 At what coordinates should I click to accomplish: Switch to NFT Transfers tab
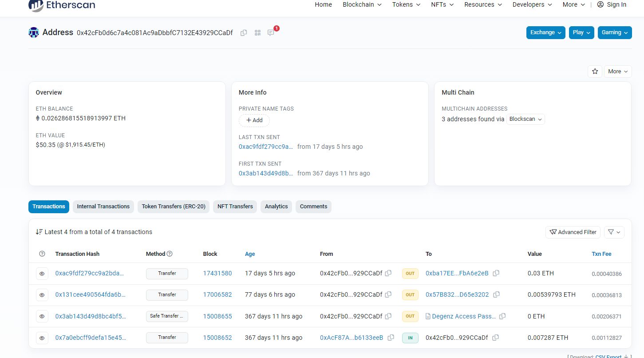(x=235, y=207)
